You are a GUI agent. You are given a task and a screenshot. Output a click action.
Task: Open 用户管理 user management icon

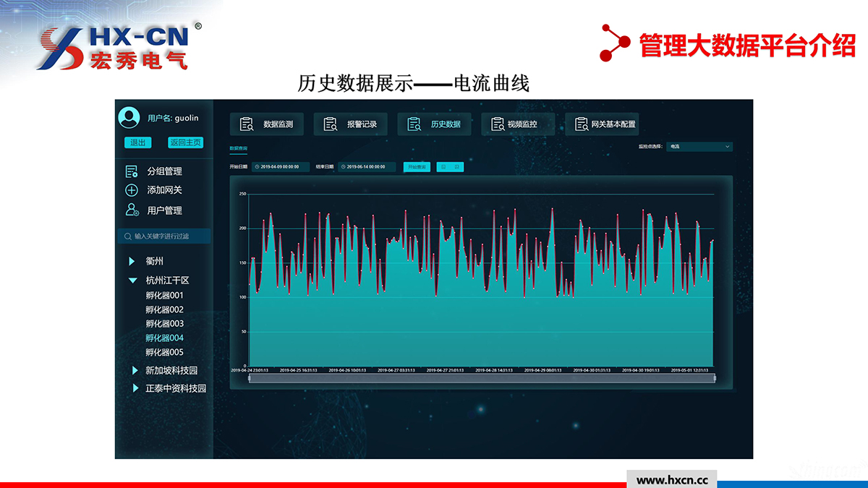pos(132,210)
